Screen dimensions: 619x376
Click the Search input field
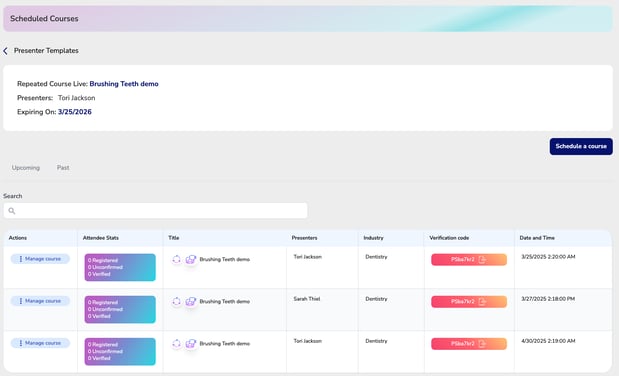click(x=156, y=211)
